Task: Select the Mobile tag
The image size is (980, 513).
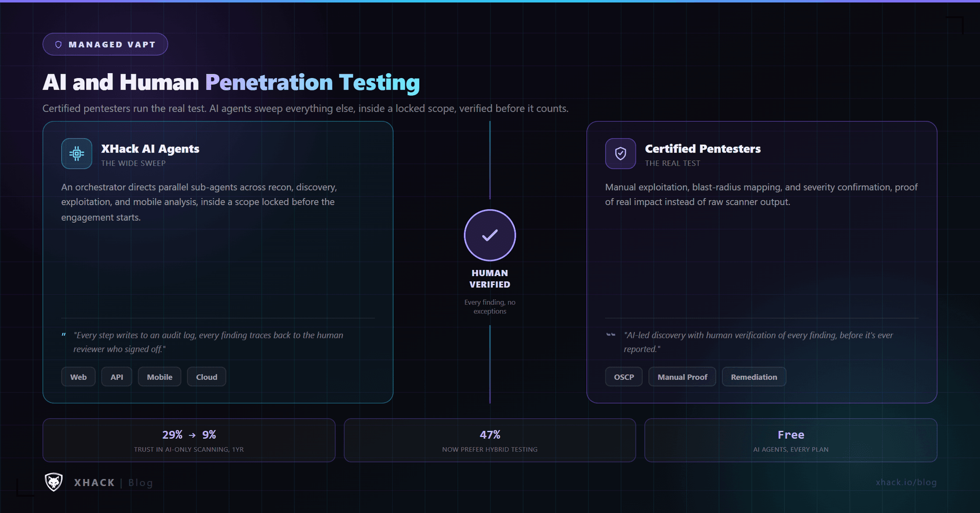Action: click(x=160, y=377)
